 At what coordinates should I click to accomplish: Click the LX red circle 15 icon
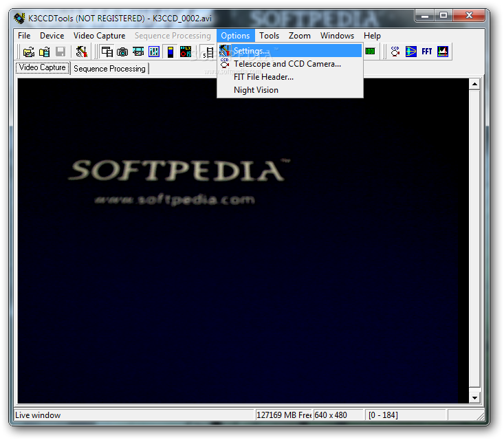click(186, 52)
